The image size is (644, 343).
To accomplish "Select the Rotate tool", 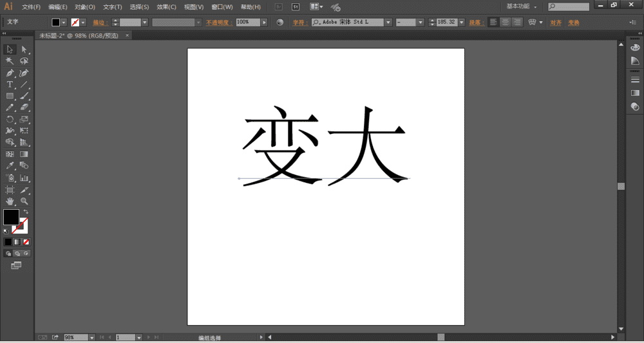I will pos(10,120).
